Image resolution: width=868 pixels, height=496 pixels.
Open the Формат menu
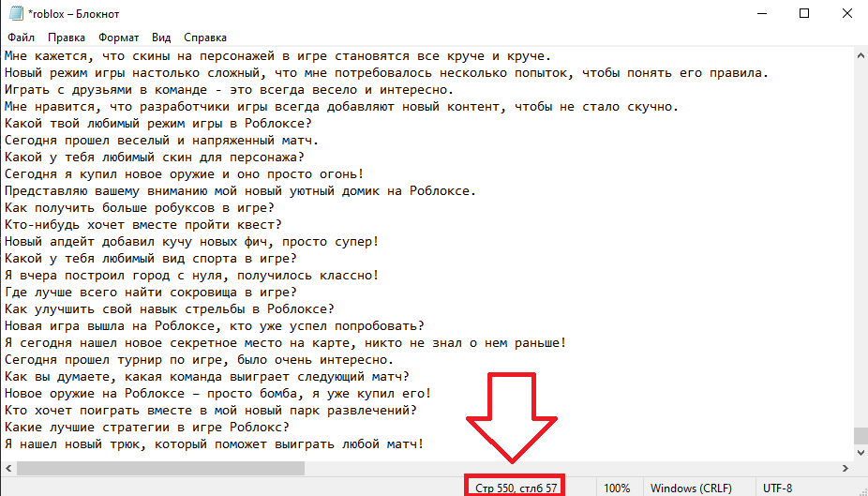pyautogui.click(x=118, y=38)
